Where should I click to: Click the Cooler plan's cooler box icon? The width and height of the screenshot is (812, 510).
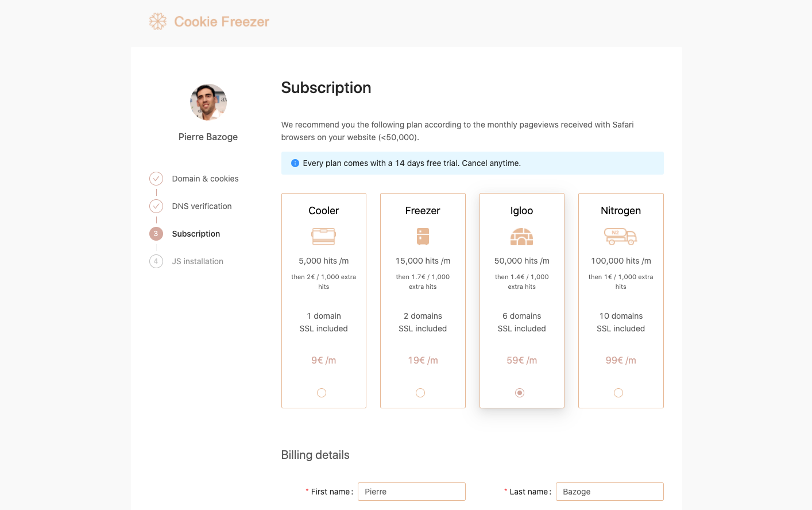point(323,236)
